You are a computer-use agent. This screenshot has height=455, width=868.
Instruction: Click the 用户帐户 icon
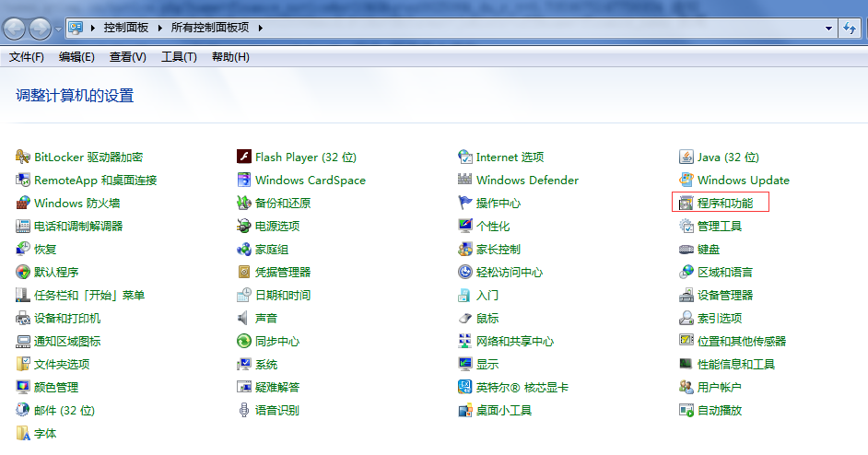[x=686, y=388]
